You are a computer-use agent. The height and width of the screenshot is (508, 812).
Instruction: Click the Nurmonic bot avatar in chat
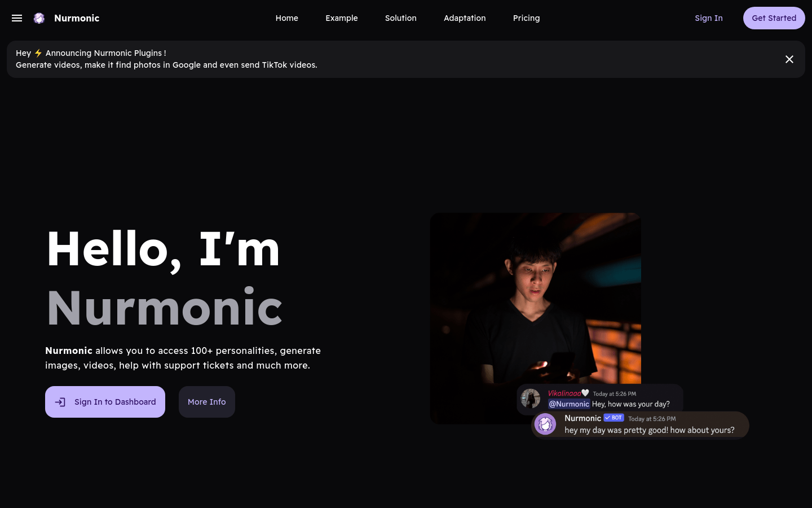point(545,424)
